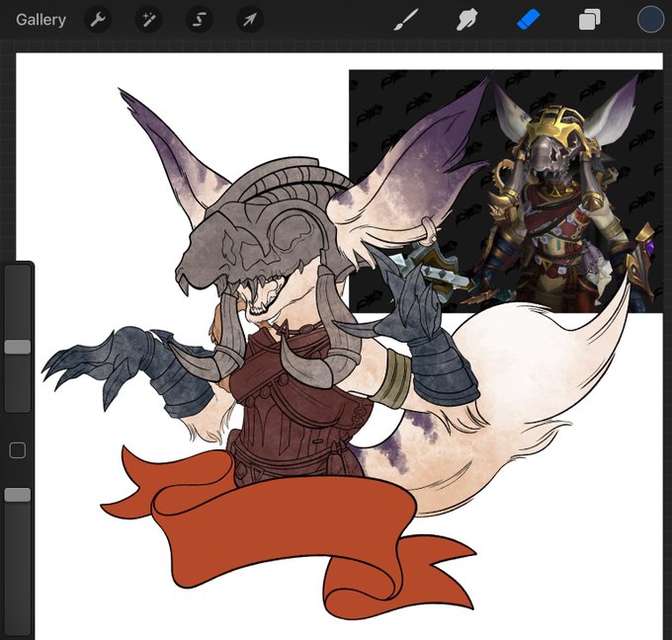This screenshot has height=640, width=672.
Task: Open the dark blue color swatch
Action: (649, 20)
